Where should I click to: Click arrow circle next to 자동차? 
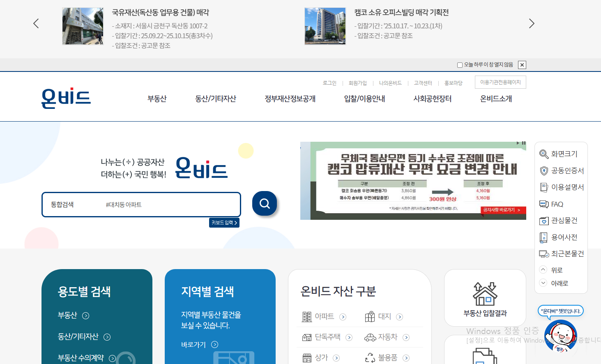point(406,337)
